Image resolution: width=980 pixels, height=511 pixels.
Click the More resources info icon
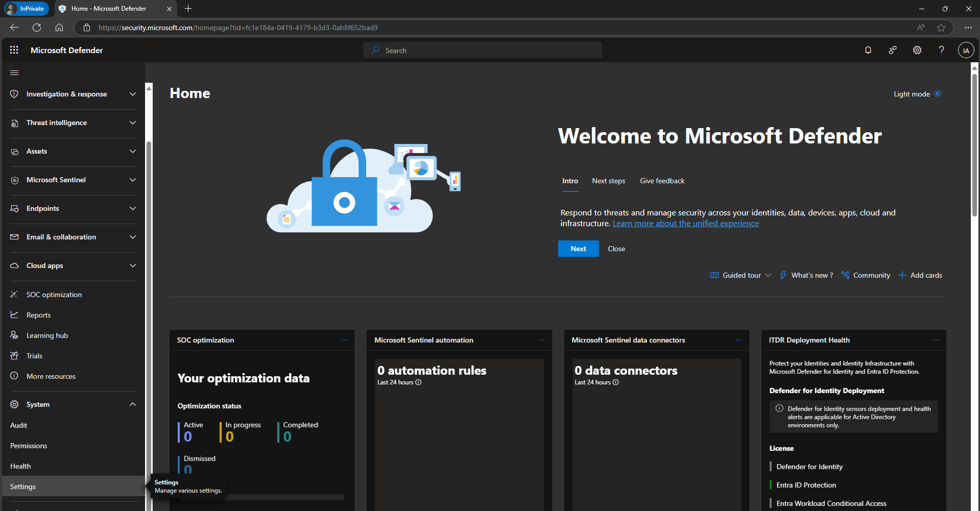14,376
